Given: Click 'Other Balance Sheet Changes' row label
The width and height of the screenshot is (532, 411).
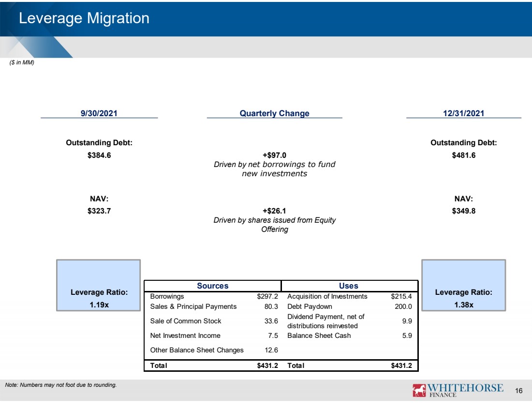Looking at the screenshot, I should (x=197, y=350).
